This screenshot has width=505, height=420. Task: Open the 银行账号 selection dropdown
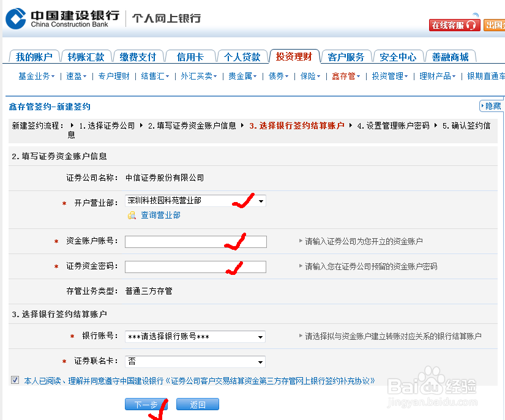tap(195, 337)
